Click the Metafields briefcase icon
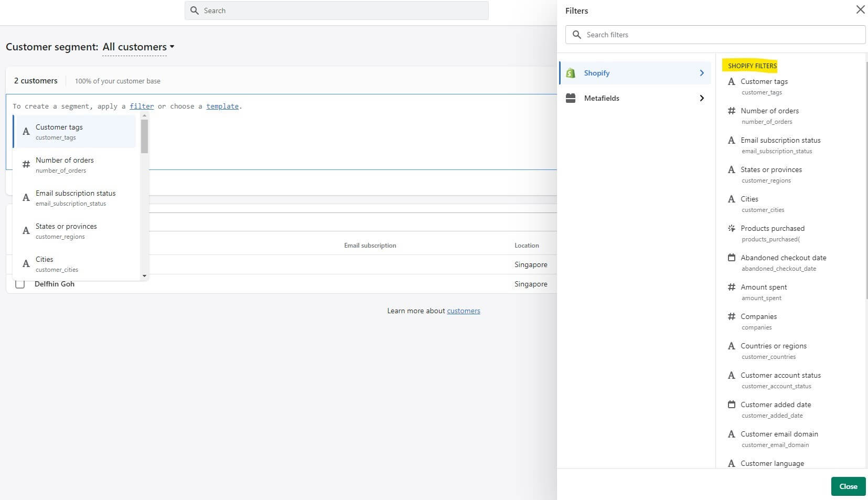The image size is (868, 500). pos(571,98)
